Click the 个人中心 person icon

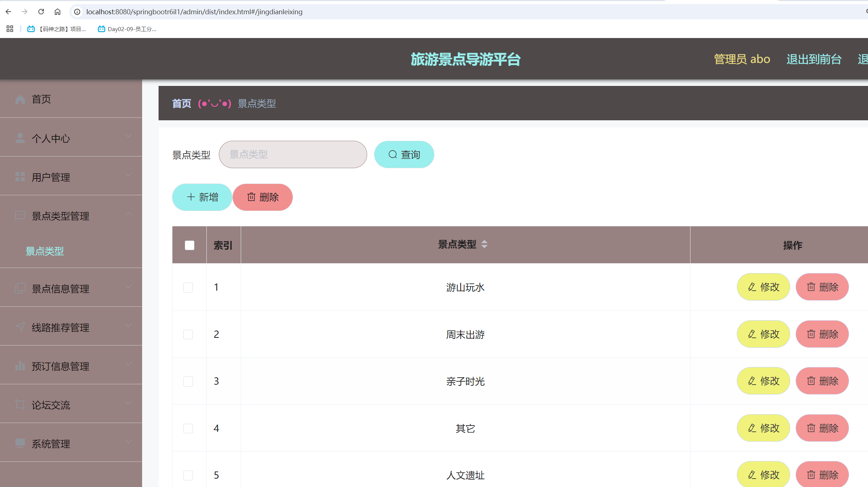click(x=20, y=138)
